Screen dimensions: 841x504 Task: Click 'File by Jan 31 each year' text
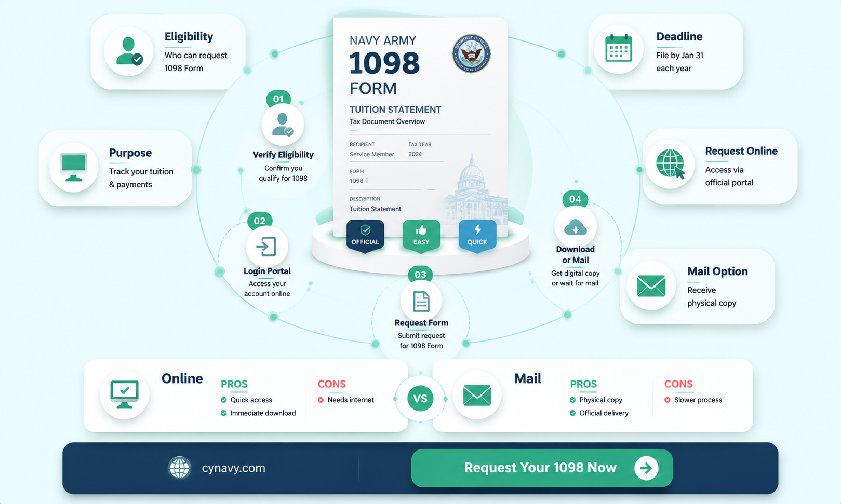[679, 62]
